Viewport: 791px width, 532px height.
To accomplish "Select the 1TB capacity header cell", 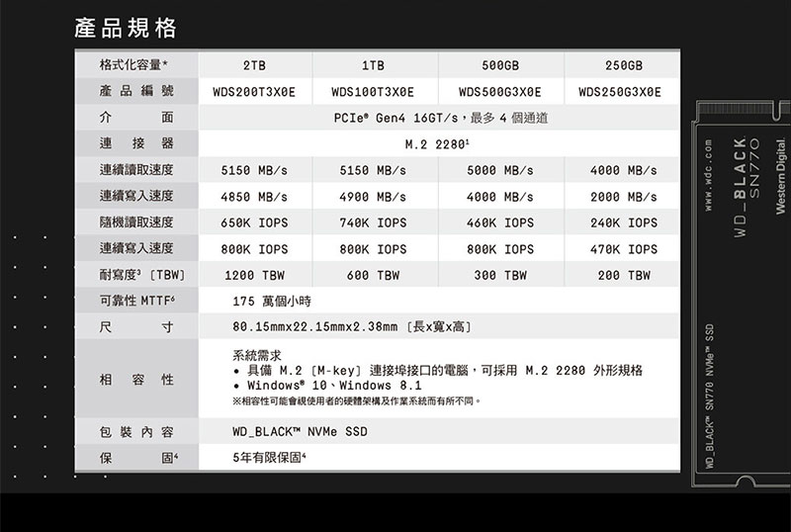I will click(373, 65).
